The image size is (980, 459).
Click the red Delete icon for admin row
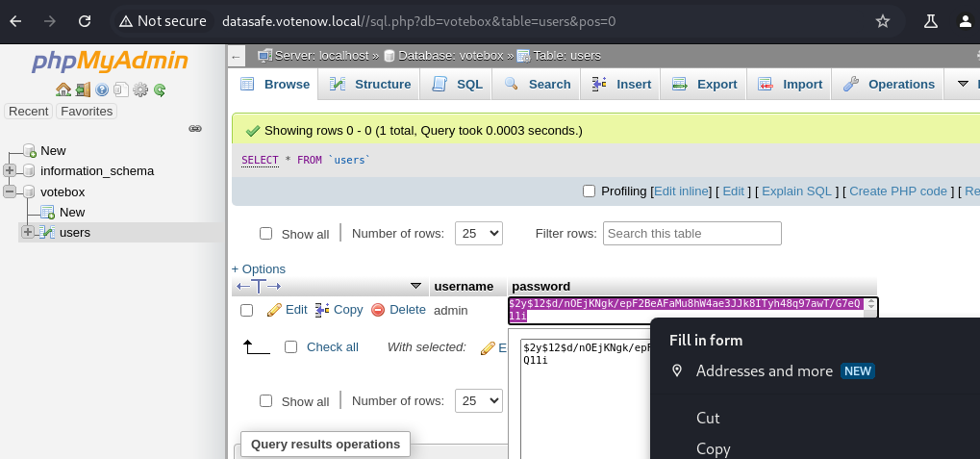(378, 310)
